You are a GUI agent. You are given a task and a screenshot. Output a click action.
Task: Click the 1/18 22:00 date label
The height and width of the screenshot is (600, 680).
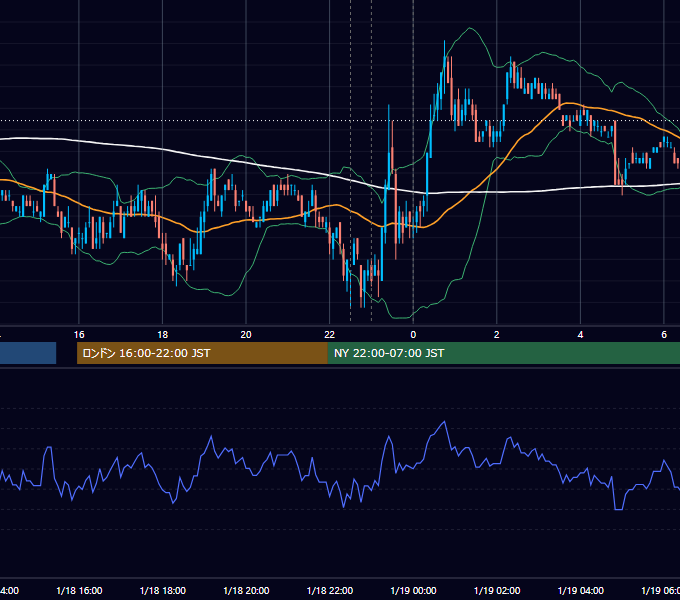[x=330, y=591]
